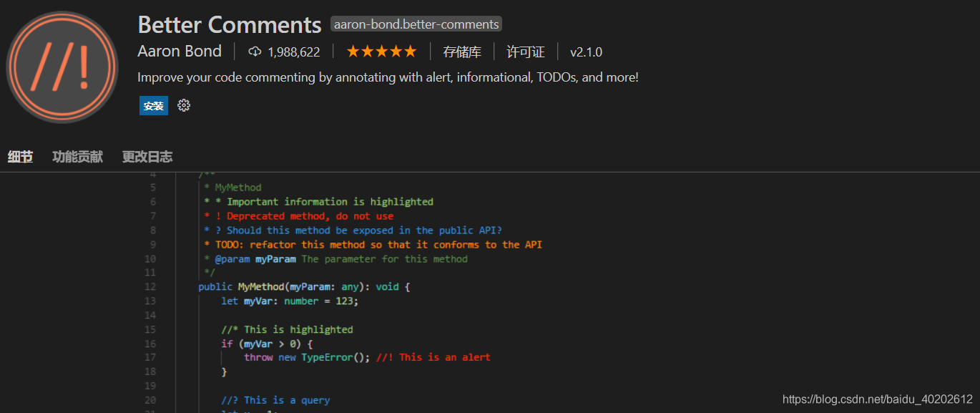Click the '//* This is highlighted' comment
Image resolution: width=980 pixels, height=413 pixels.
click(x=287, y=330)
